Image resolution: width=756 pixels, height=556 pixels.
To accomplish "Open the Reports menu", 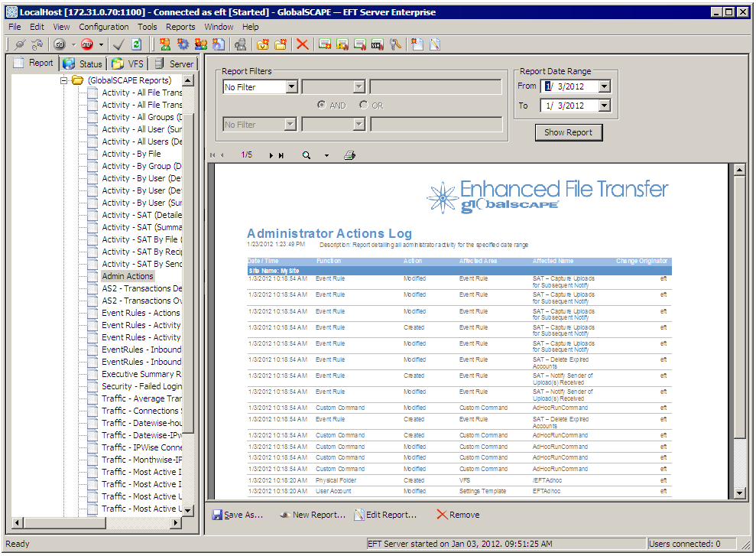I will pos(180,27).
